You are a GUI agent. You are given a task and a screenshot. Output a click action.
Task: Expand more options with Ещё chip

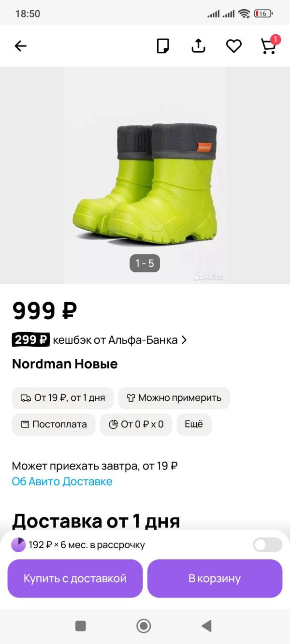pyautogui.click(x=194, y=424)
